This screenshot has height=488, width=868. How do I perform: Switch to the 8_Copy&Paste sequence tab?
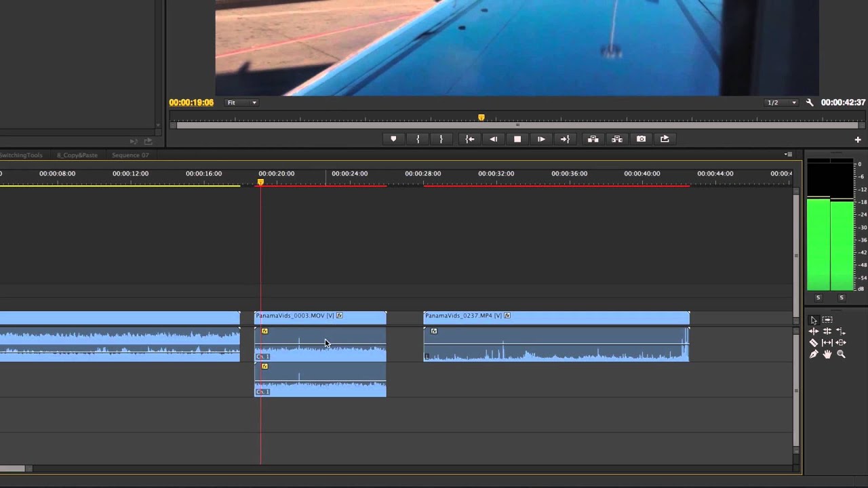point(77,155)
